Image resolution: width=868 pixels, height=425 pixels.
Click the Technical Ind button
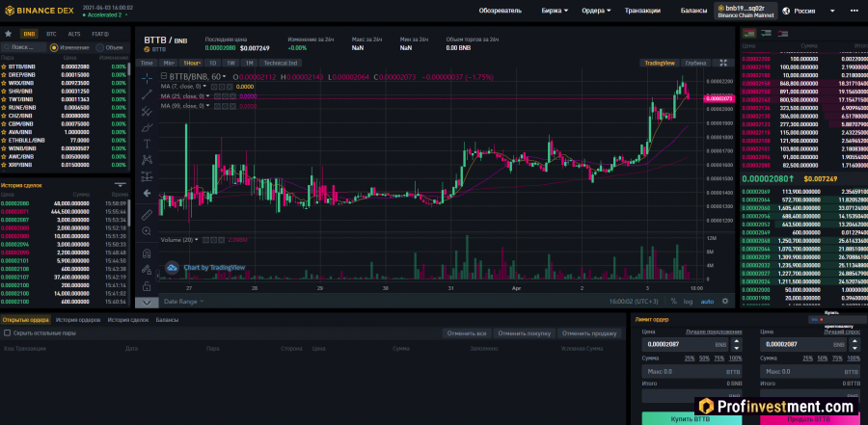tap(281, 63)
